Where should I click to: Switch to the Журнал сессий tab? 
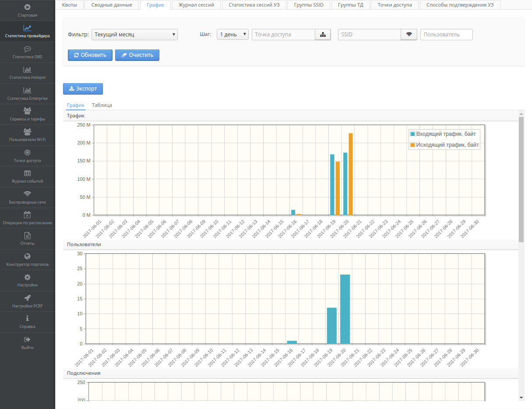pyautogui.click(x=196, y=5)
